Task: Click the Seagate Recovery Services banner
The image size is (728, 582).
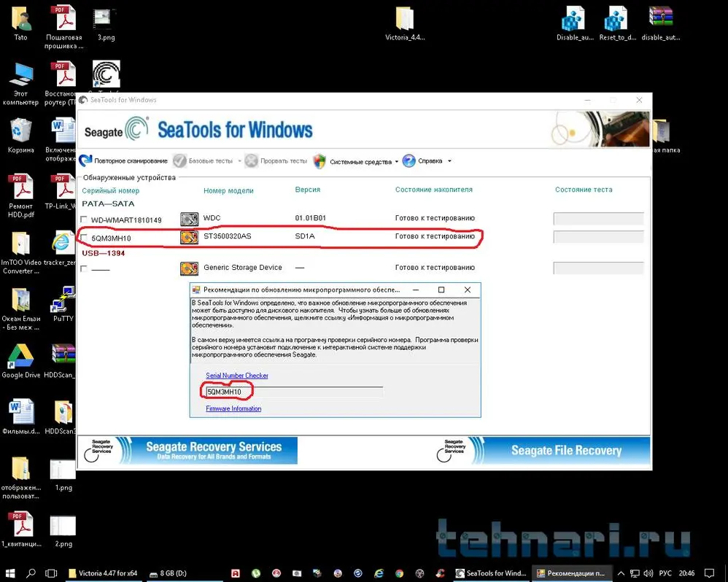Action: 187,450
